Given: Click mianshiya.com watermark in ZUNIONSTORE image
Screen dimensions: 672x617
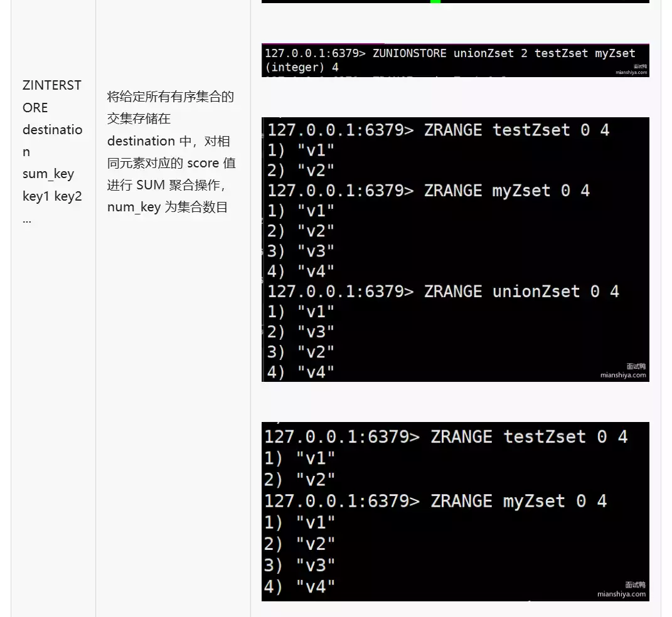Looking at the screenshot, I should click(630, 72).
